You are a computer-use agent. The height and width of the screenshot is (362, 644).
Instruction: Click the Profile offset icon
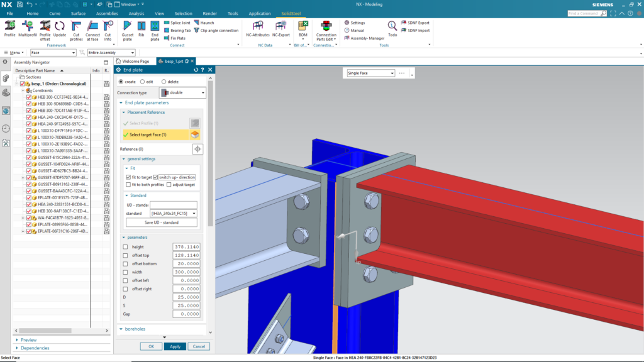tap(45, 31)
